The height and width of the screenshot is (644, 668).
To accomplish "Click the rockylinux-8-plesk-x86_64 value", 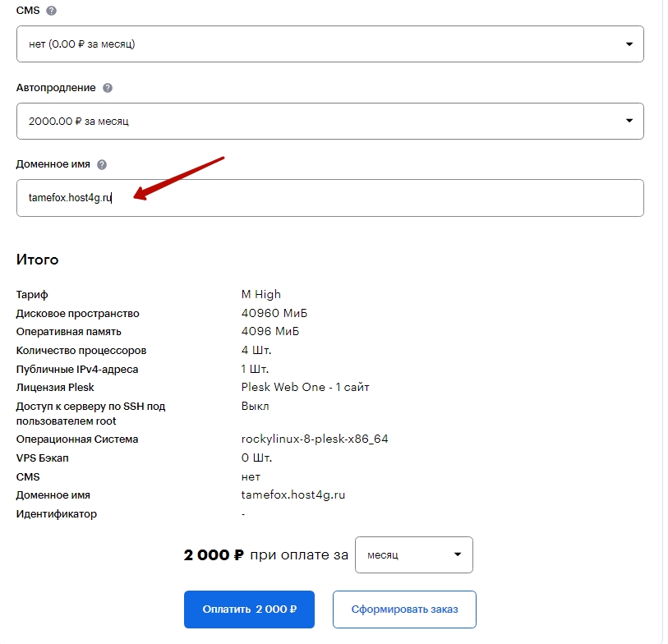I will (315, 439).
